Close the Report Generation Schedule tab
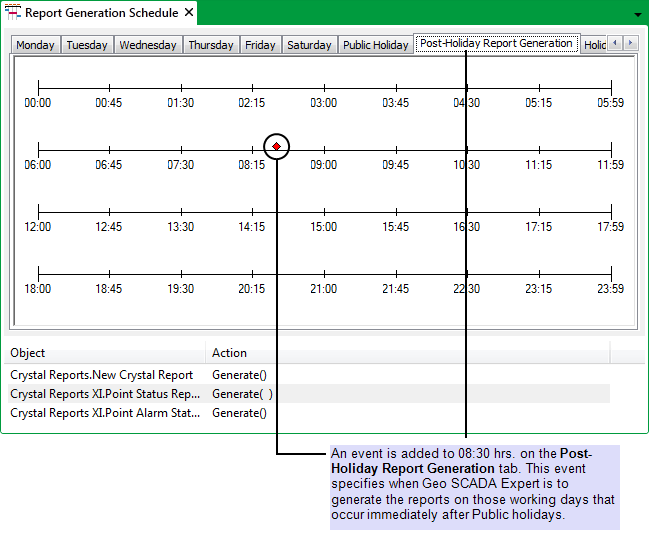Image resolution: width=649 pixels, height=542 pixels. (189, 13)
